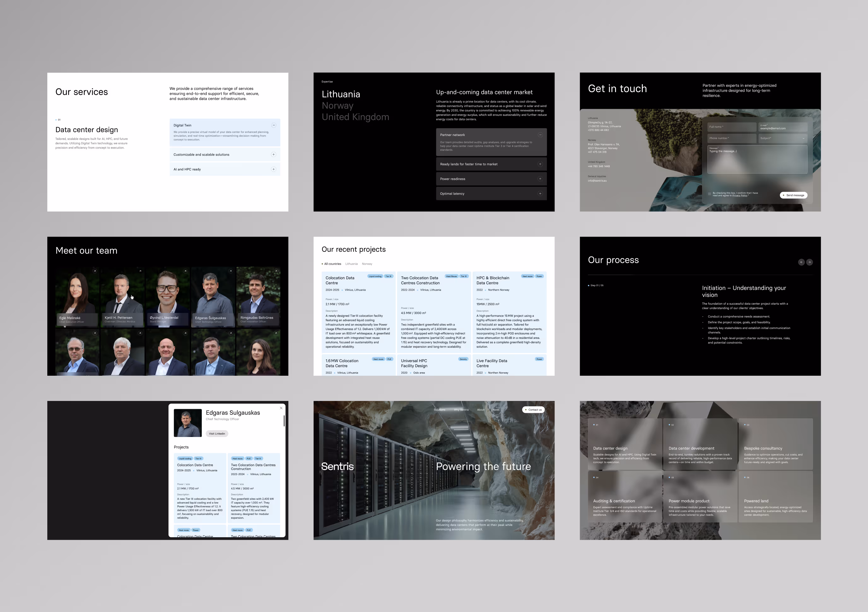Viewport: 868px width, 612px height.
Task: Expand the Optimal latency plus icon
Action: pos(540,194)
